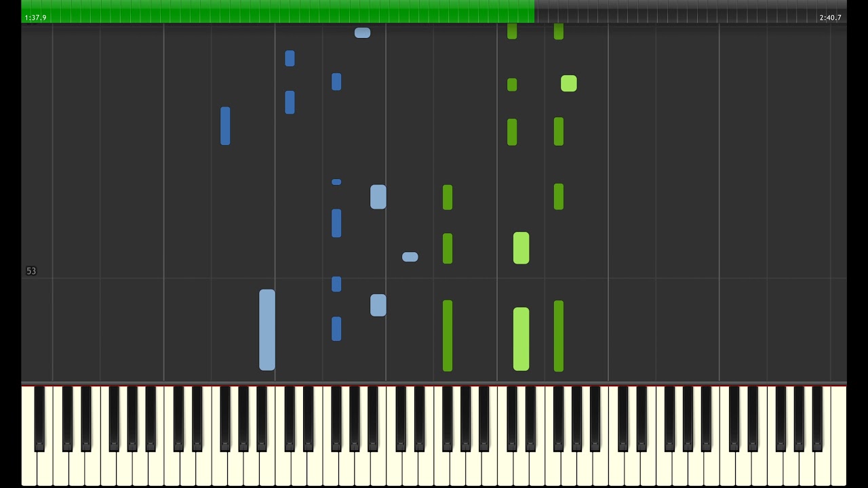Click the current playback position where green meets gray

[x=534, y=11]
